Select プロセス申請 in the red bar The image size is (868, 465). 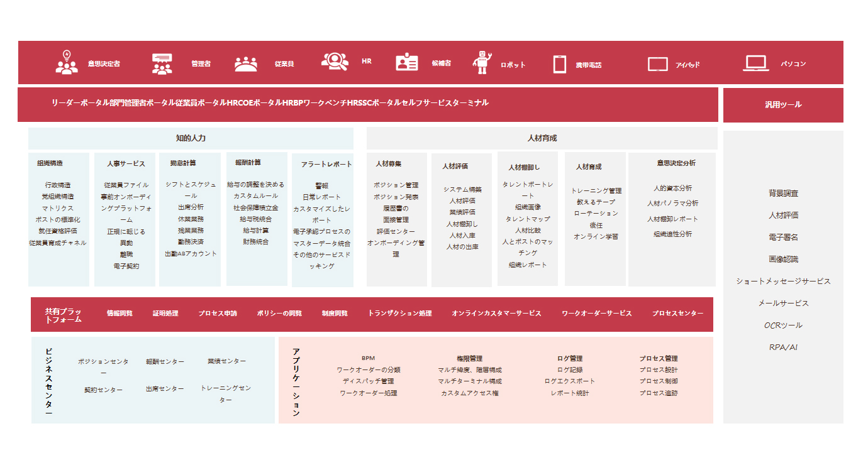point(218,314)
